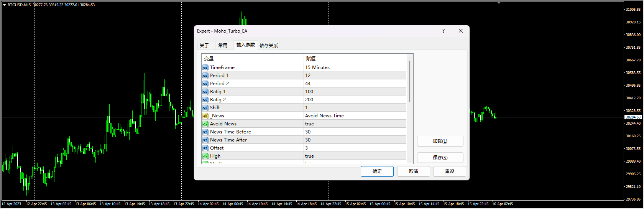Click the Avoid News boolean icon

[205, 124]
